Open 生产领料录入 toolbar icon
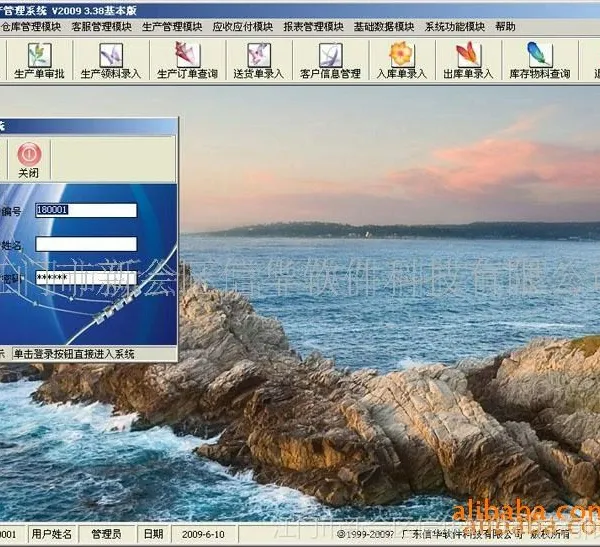The height and width of the screenshot is (547, 600). point(111,60)
